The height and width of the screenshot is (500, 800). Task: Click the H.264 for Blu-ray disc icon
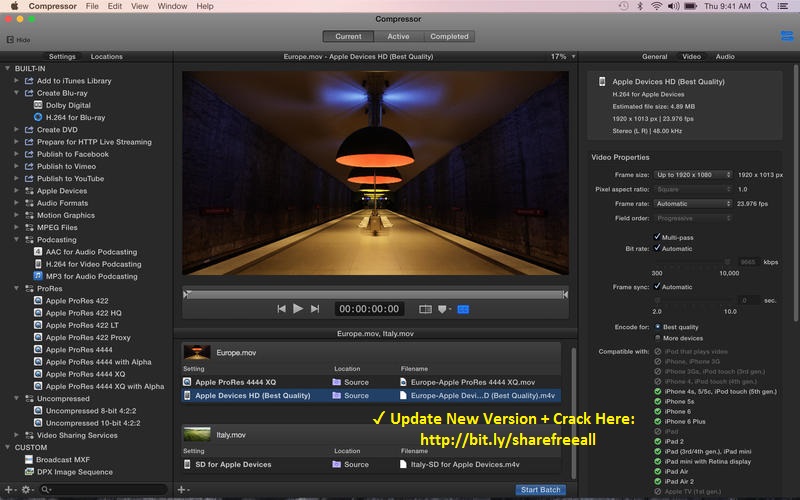click(38, 117)
